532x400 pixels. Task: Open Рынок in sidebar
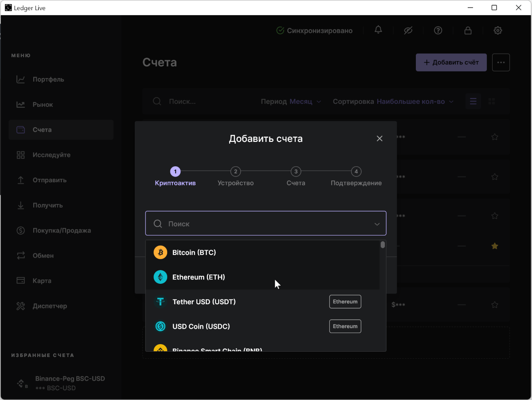tap(61, 105)
